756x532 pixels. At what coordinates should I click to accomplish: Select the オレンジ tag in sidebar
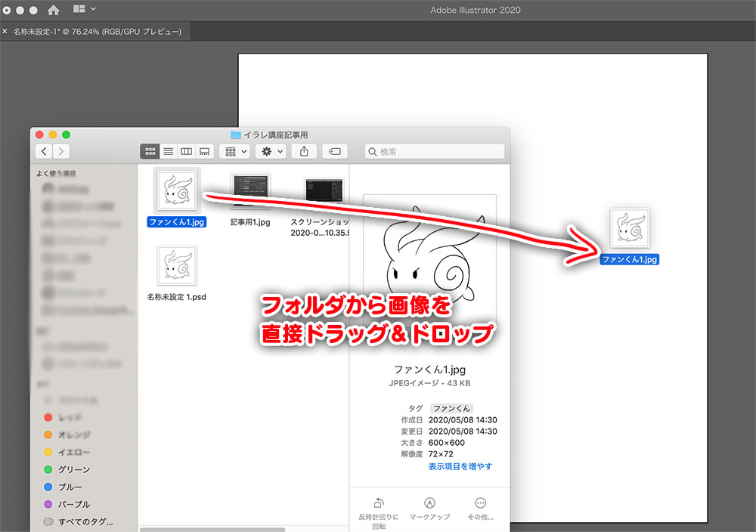pyautogui.click(x=67, y=435)
